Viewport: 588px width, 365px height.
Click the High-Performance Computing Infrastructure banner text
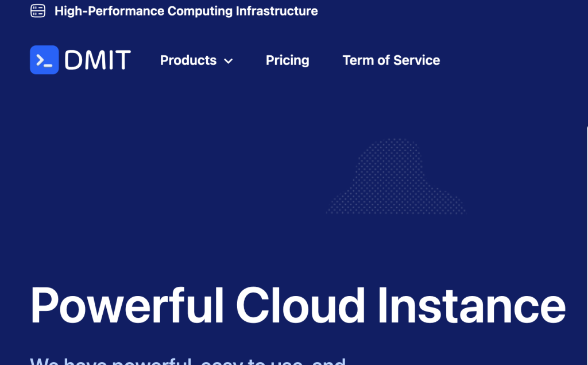click(x=185, y=10)
